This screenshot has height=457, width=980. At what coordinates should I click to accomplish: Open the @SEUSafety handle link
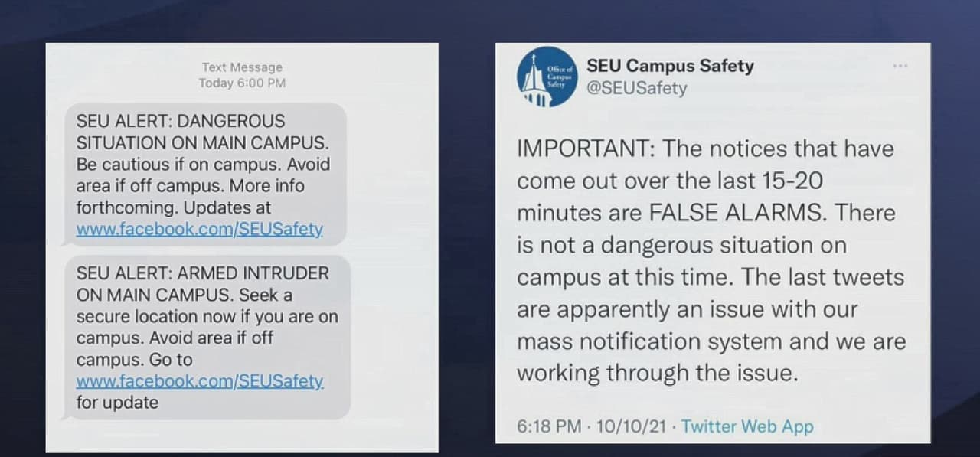point(636,88)
